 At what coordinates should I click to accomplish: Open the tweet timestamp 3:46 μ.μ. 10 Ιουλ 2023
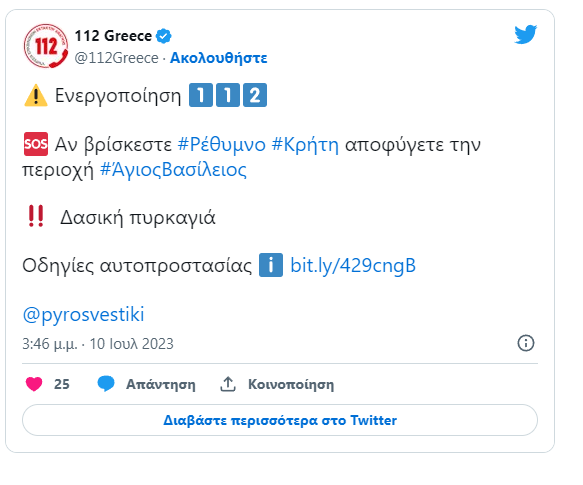[x=98, y=344]
